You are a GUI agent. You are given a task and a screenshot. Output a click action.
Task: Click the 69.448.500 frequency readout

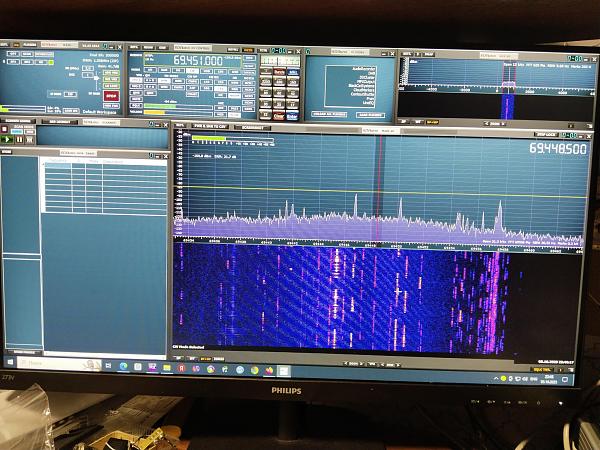[557, 148]
